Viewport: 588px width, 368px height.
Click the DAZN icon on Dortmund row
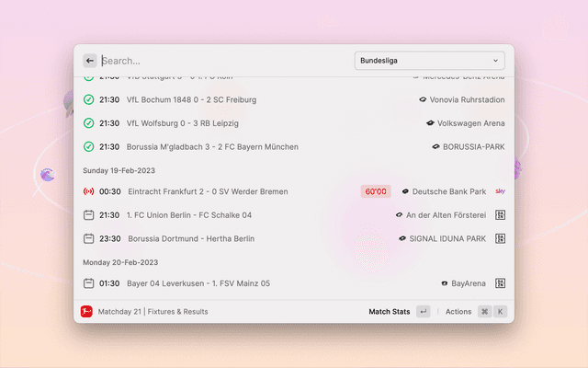501,238
